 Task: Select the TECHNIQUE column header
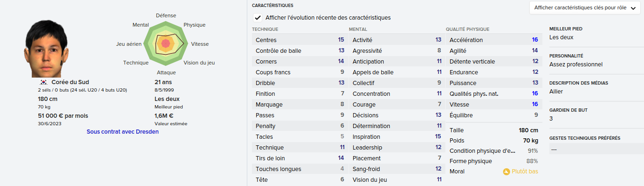(265, 29)
